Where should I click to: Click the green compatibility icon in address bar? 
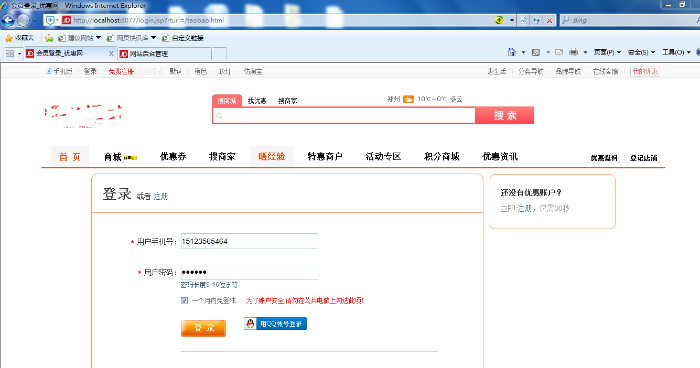499,20
